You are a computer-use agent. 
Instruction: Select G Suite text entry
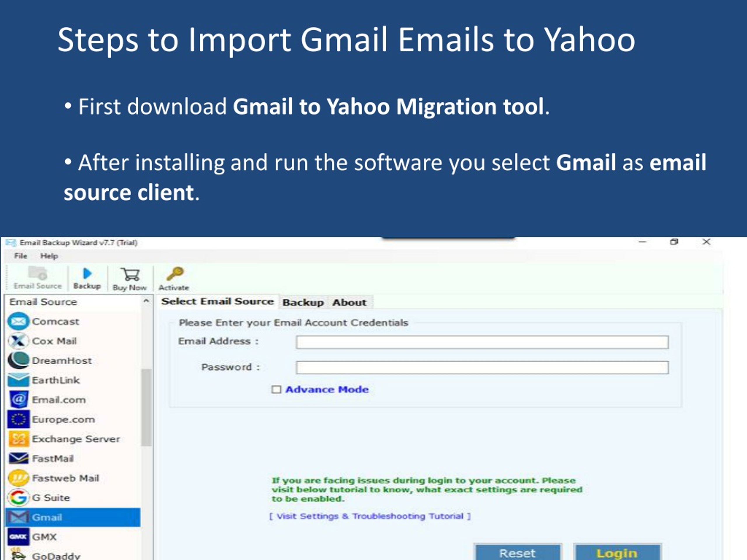click(51, 498)
